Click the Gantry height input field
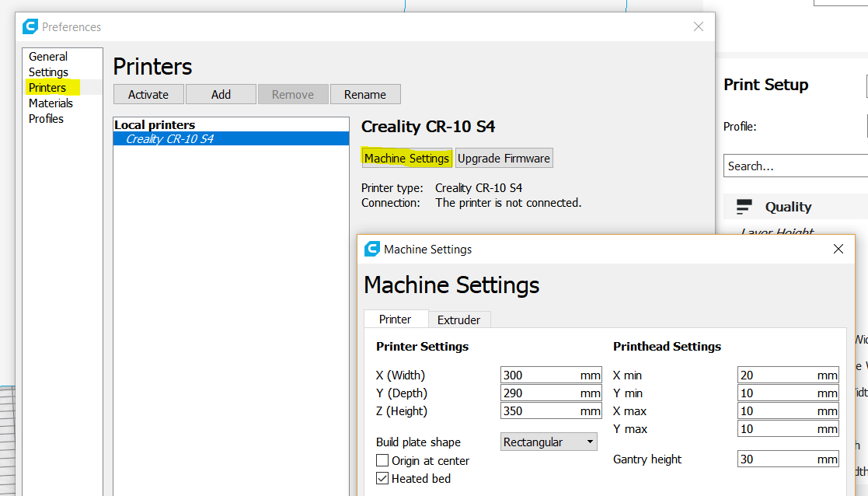The width and height of the screenshot is (868, 496). [777, 459]
